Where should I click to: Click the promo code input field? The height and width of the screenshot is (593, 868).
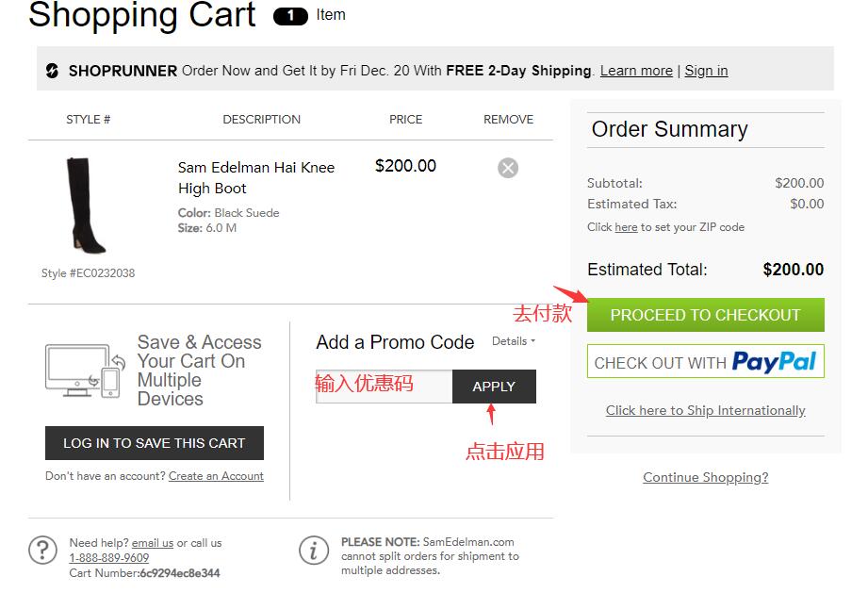384,387
